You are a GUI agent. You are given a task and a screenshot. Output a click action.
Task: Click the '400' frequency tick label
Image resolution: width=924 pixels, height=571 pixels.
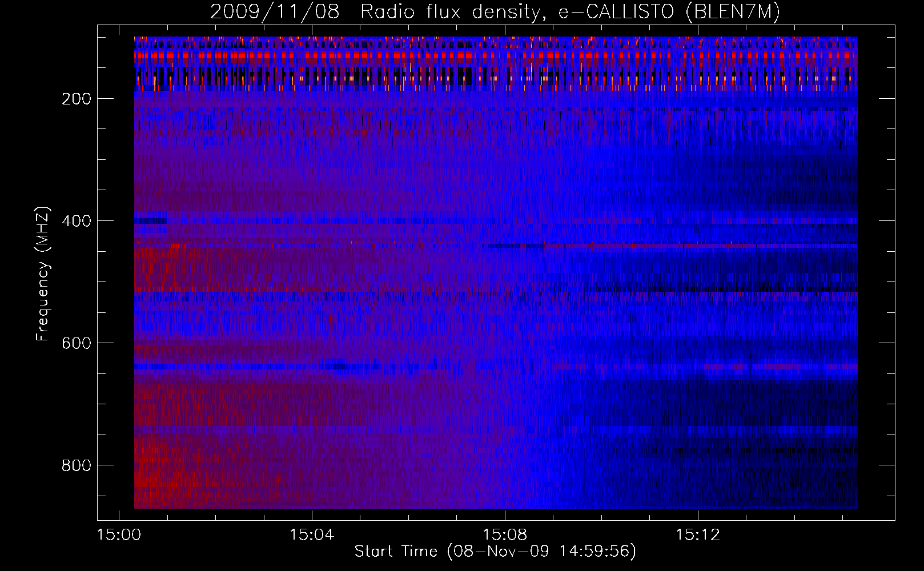click(77, 221)
